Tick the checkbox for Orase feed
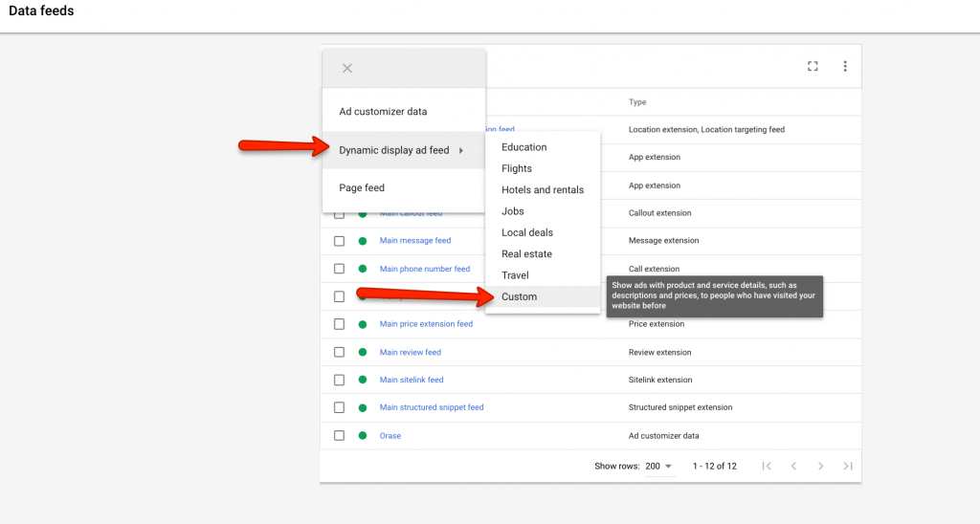The height and width of the screenshot is (524, 980). 339,436
